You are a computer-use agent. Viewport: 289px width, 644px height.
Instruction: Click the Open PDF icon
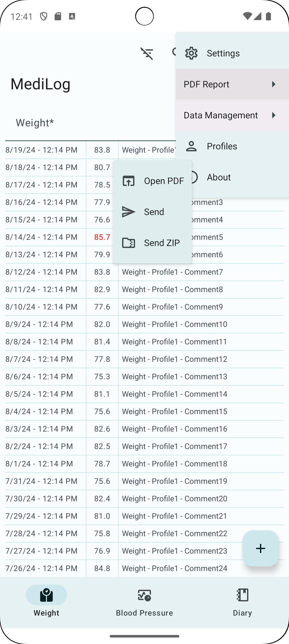point(128,181)
